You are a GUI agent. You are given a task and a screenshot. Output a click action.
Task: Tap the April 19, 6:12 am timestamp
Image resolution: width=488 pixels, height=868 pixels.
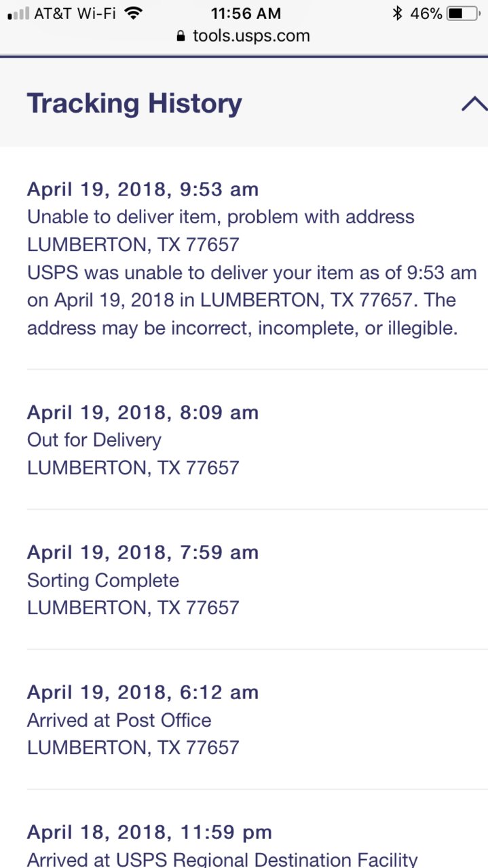(x=143, y=692)
